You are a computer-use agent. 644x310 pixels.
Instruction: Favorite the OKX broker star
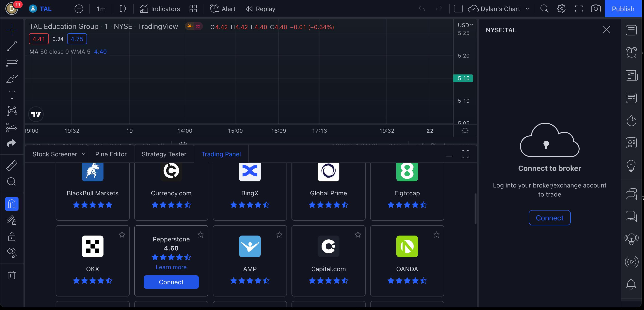122,235
